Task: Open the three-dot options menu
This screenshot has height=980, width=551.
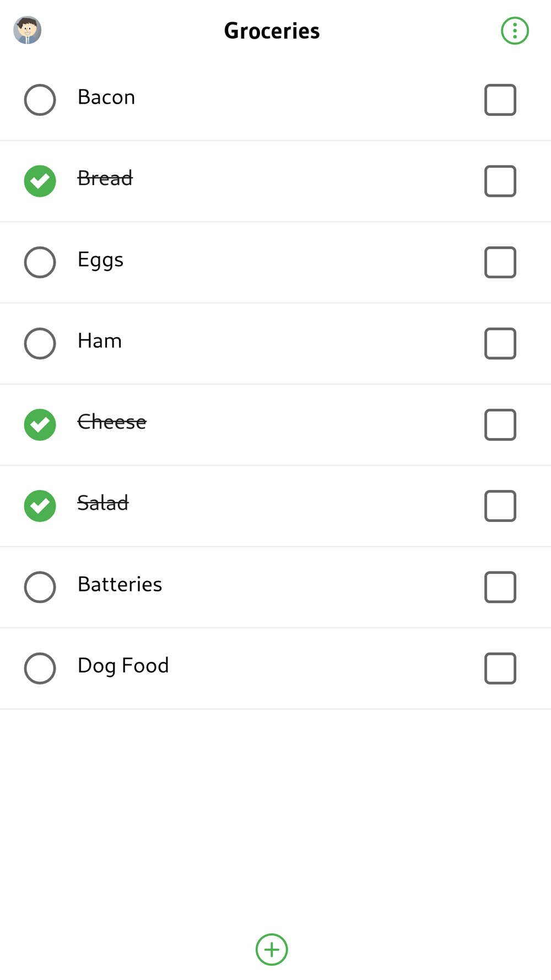Action: 515,31
